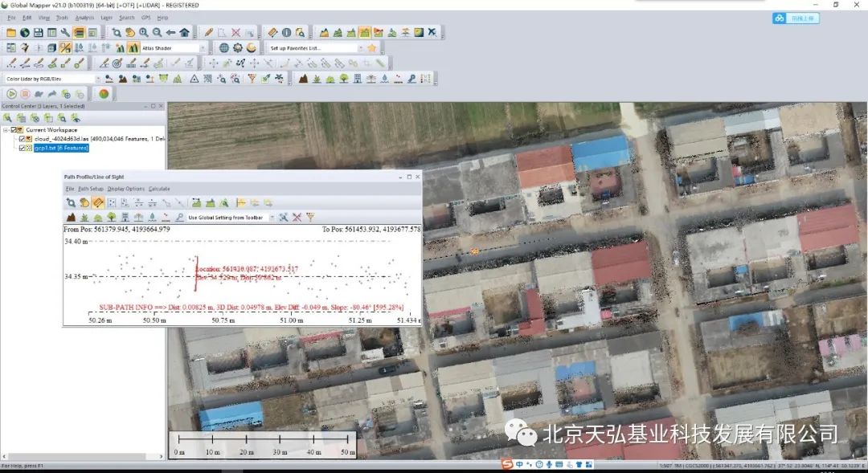Image resolution: width=868 pixels, height=473 pixels.
Task: Select the Digitizer pencil tool
Action: [209, 33]
